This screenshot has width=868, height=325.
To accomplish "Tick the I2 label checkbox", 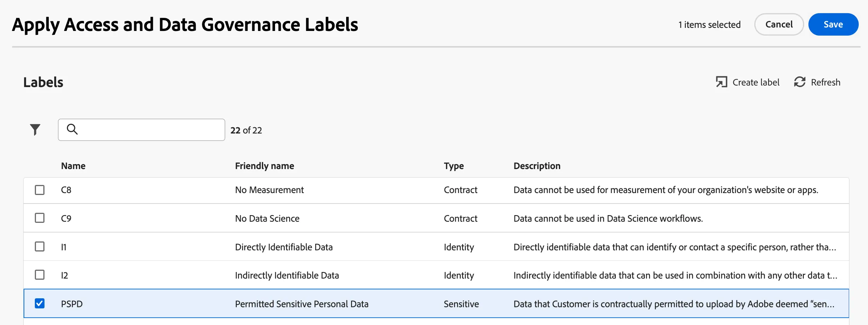I will 39,275.
